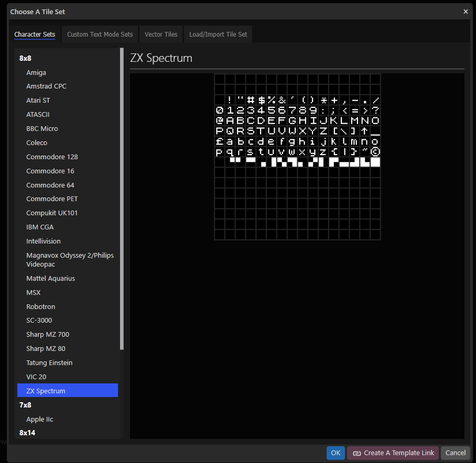Viewport: 476px width, 463px height.
Task: Select the BBC Micro character set
Action: (x=68, y=128)
